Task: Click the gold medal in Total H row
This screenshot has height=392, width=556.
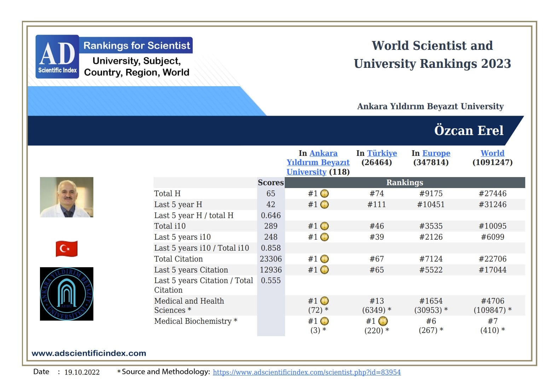Action: (324, 194)
